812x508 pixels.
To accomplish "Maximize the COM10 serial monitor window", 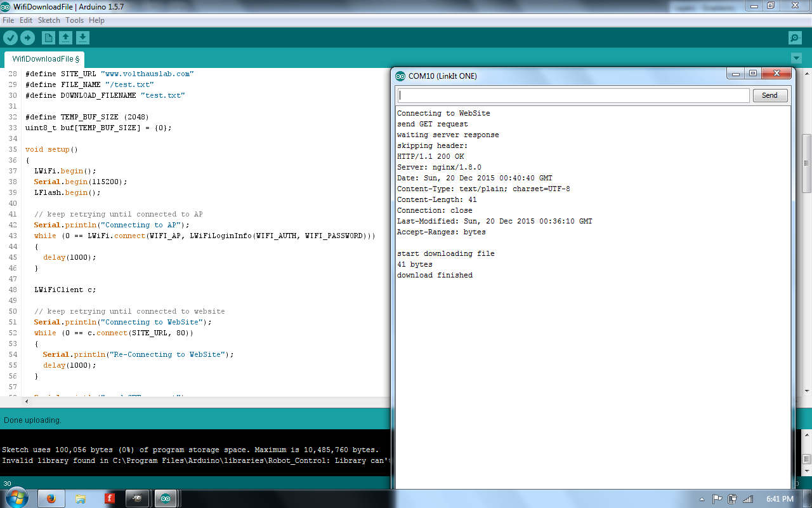I will coord(752,74).
